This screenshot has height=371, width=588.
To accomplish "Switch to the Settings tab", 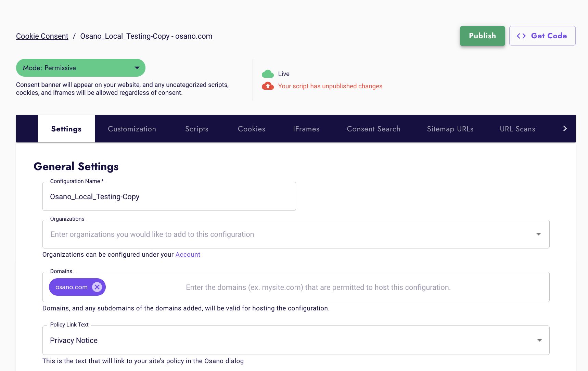I will tap(66, 129).
